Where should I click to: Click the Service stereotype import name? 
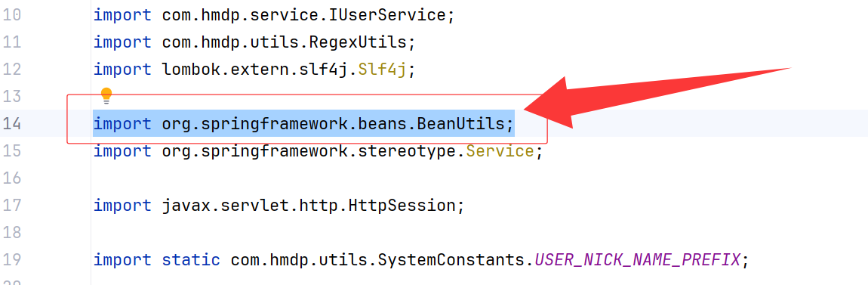coord(500,151)
